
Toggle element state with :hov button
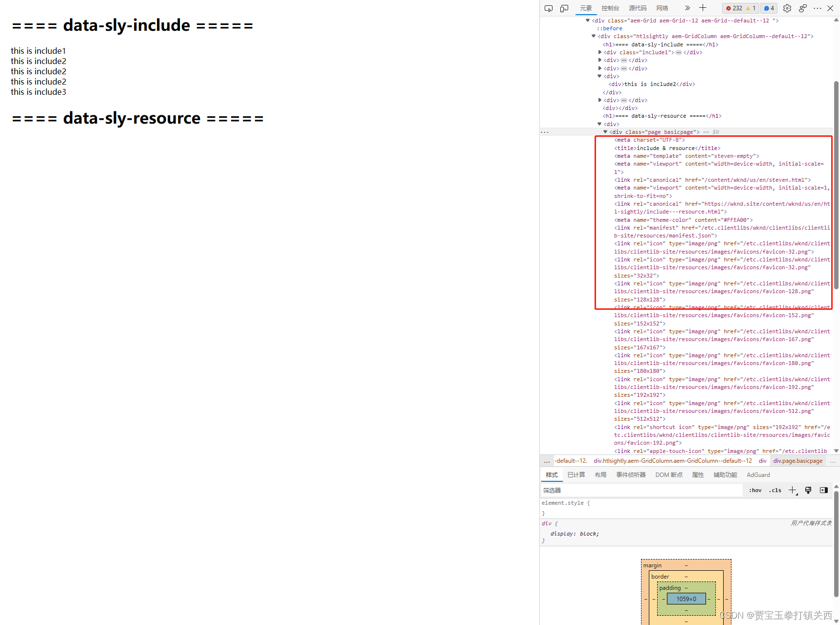754,490
